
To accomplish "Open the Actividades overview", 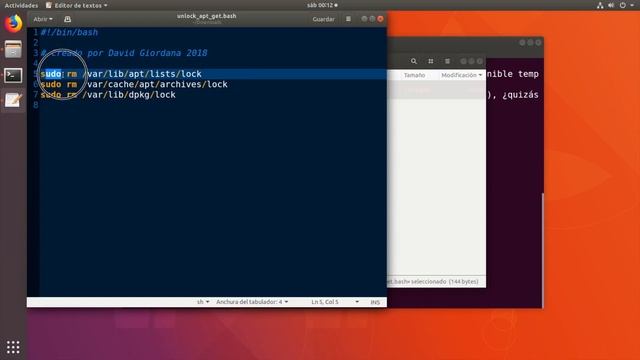I will [21, 5].
